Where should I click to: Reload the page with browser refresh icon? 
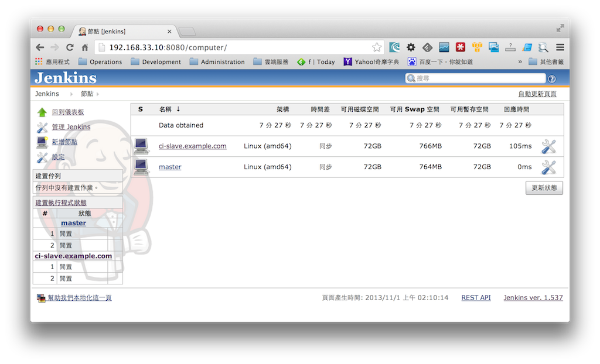click(x=70, y=47)
